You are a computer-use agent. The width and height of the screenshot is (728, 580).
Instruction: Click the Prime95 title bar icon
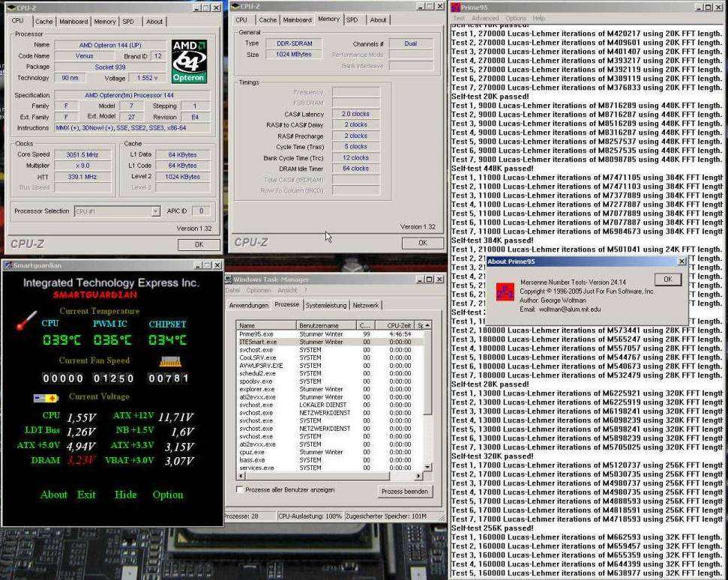pos(455,7)
